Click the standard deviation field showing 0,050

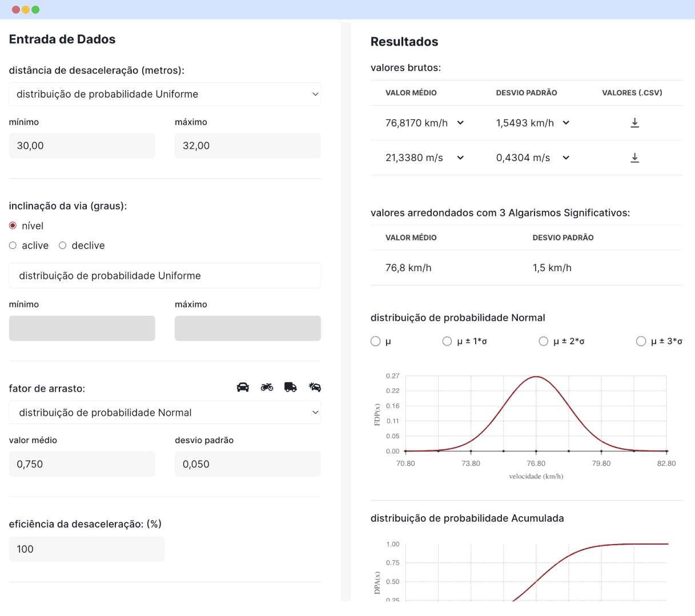tap(247, 464)
